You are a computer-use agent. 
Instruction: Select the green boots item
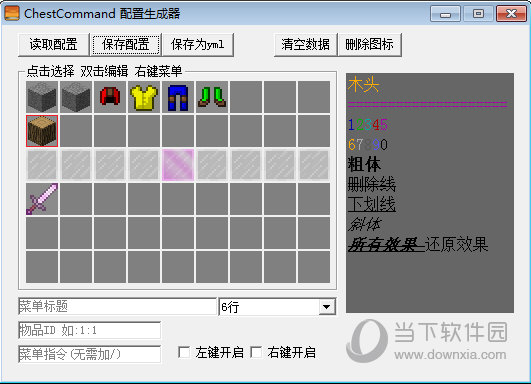[x=212, y=97]
